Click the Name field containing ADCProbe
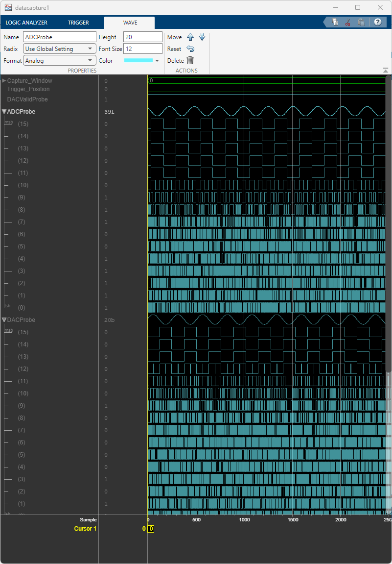 60,37
